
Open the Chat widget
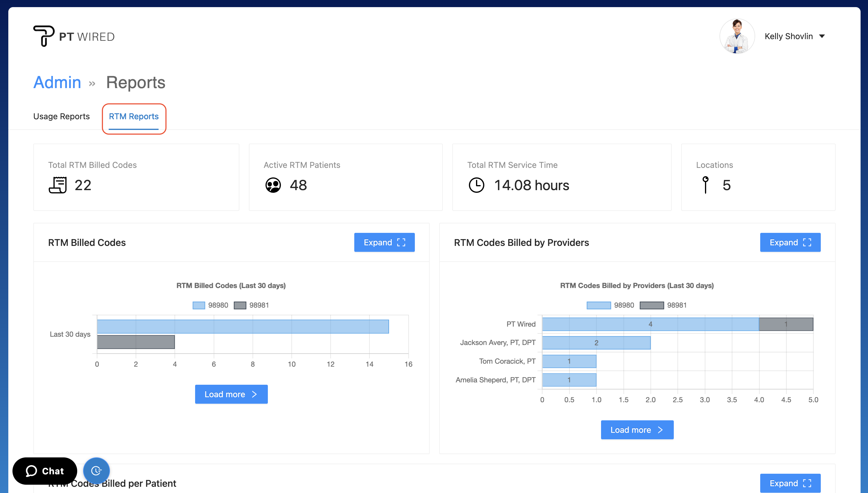pyautogui.click(x=45, y=471)
